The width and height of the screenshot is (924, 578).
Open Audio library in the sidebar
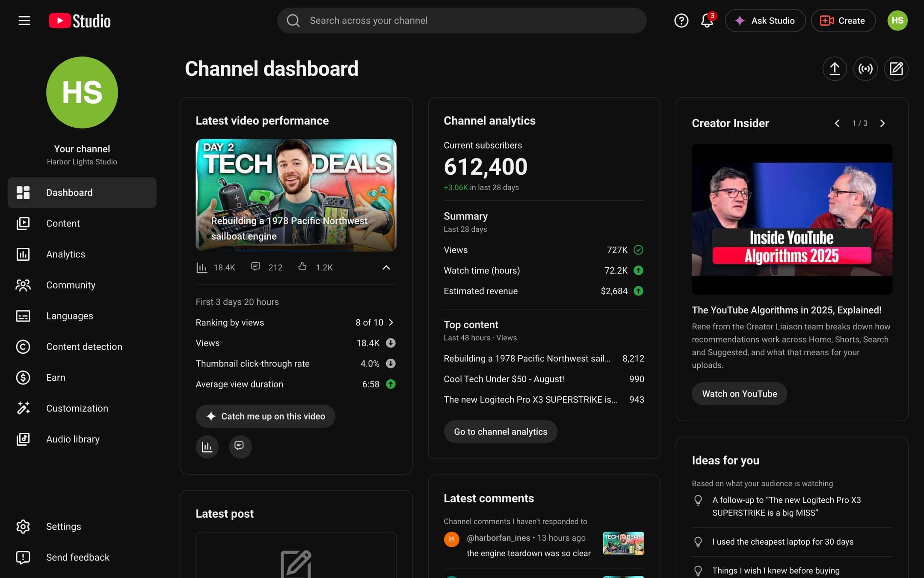coord(82,439)
